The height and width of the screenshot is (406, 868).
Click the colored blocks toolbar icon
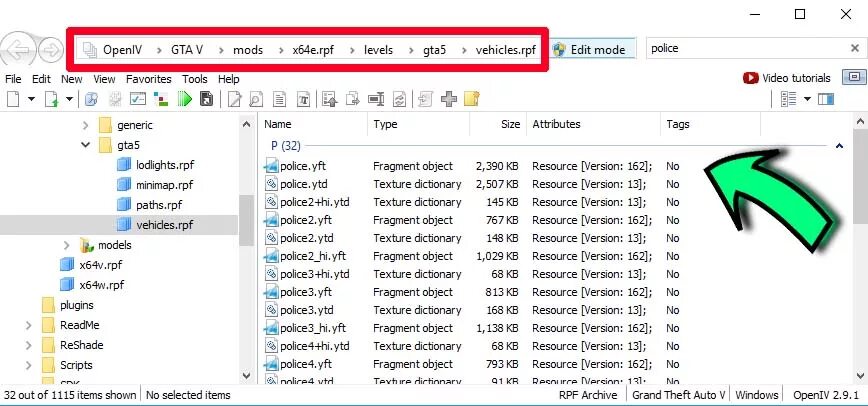tap(161, 99)
